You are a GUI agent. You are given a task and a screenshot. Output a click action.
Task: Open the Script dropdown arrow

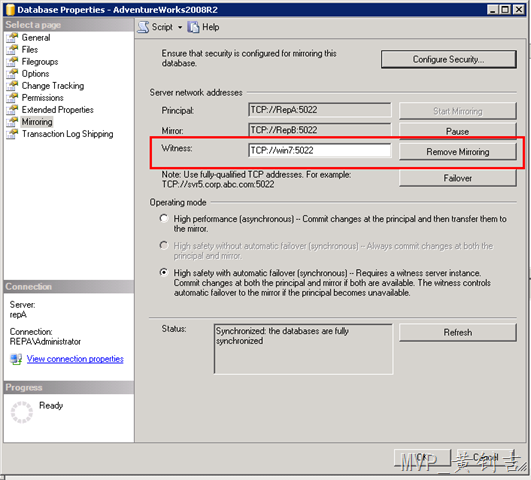[180, 27]
